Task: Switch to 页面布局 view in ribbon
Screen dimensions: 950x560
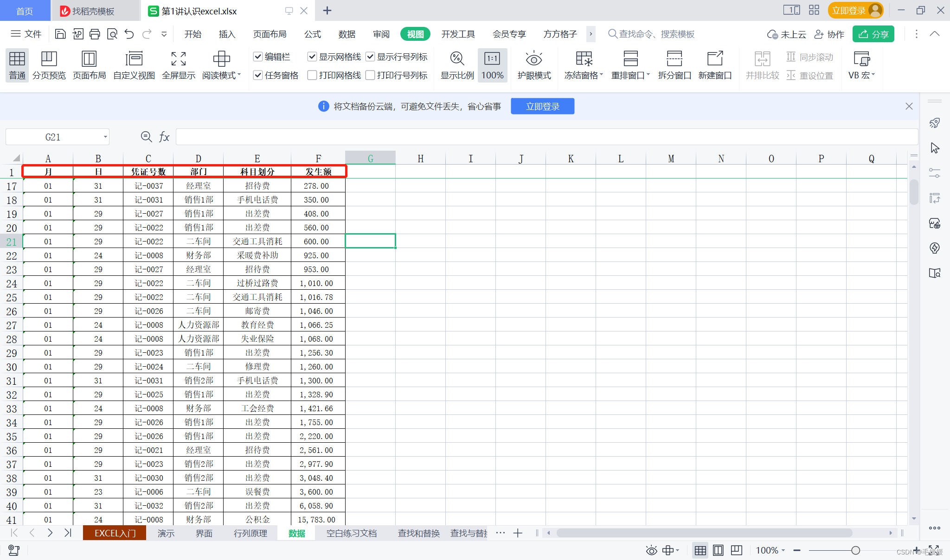Action: pos(89,65)
